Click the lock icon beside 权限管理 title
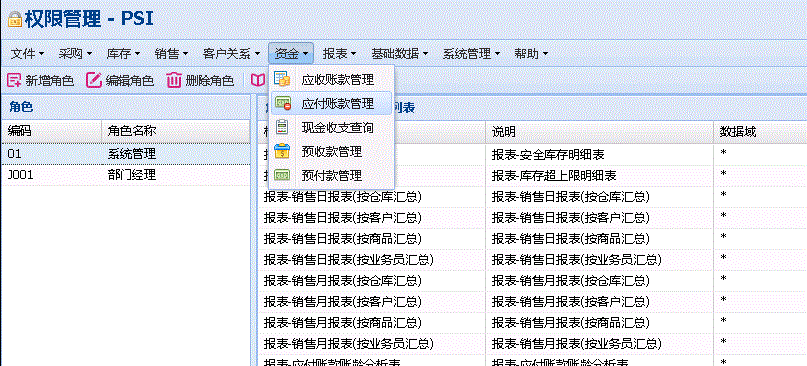The width and height of the screenshot is (807, 366). (x=14, y=20)
